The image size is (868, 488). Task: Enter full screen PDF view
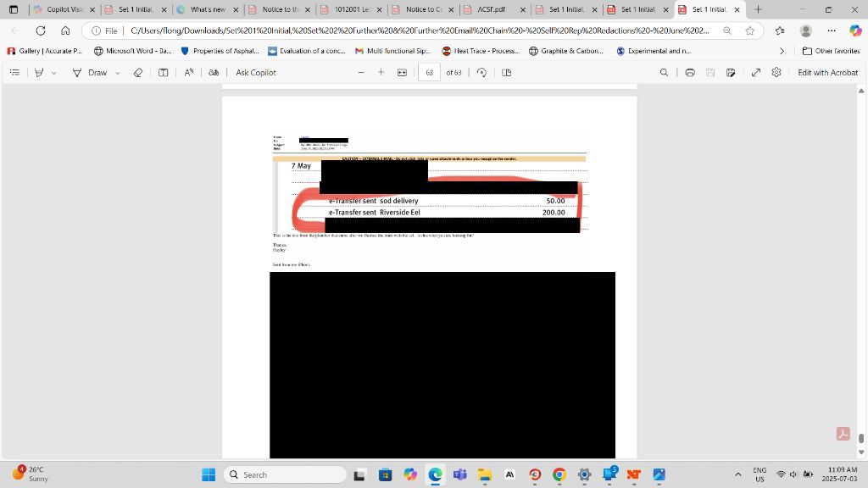coord(755,73)
